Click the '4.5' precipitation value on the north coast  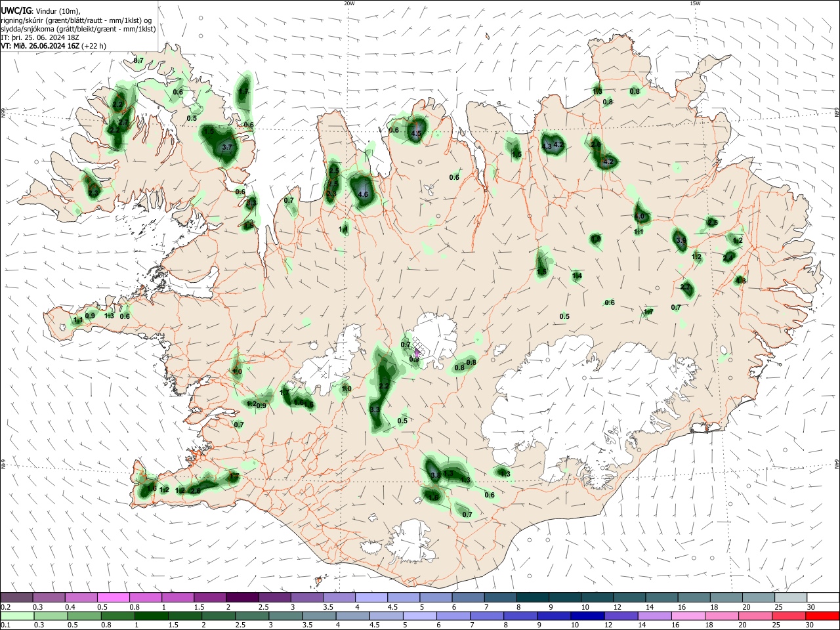click(416, 133)
